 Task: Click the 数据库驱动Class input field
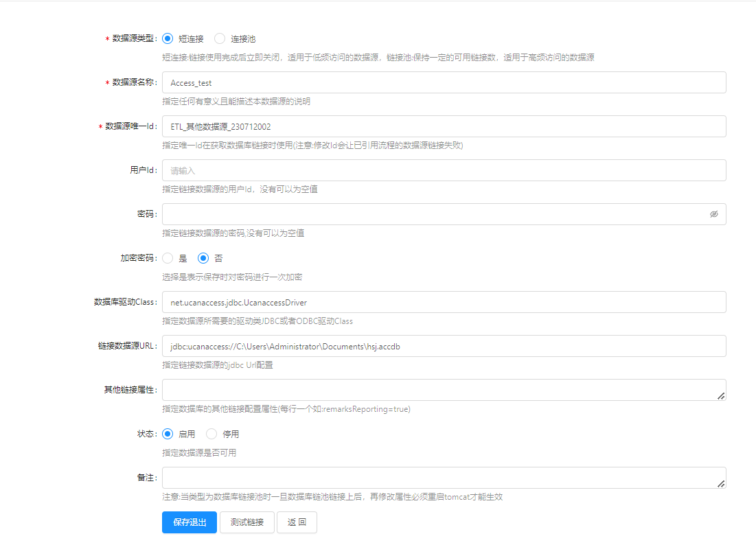[x=444, y=302]
